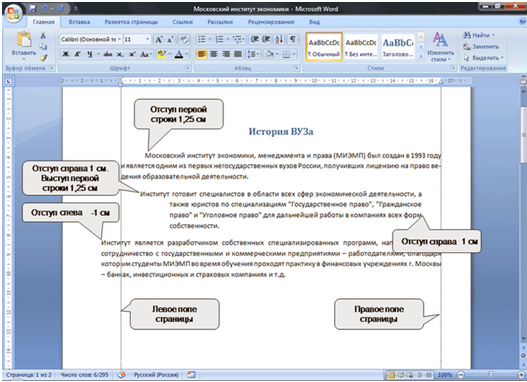This screenshot has height=382, width=527.
Task: Save the document from Quick Access toolbar
Action: click(x=33, y=9)
